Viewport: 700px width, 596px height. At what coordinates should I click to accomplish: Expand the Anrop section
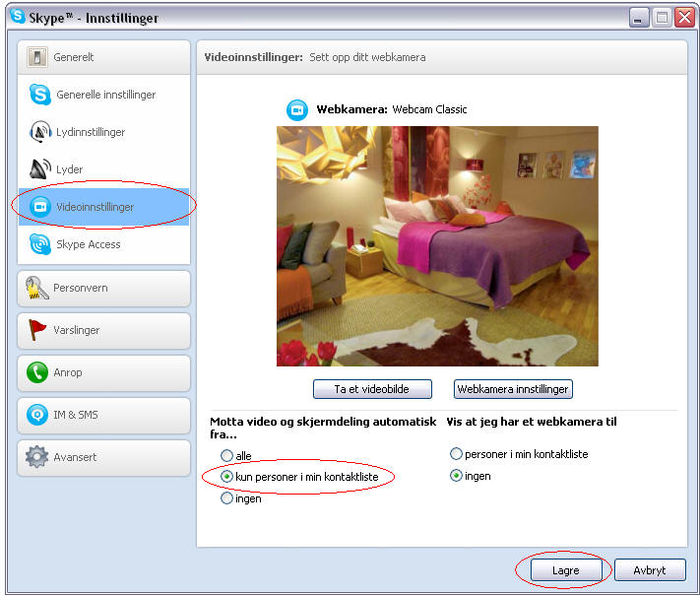click(103, 372)
